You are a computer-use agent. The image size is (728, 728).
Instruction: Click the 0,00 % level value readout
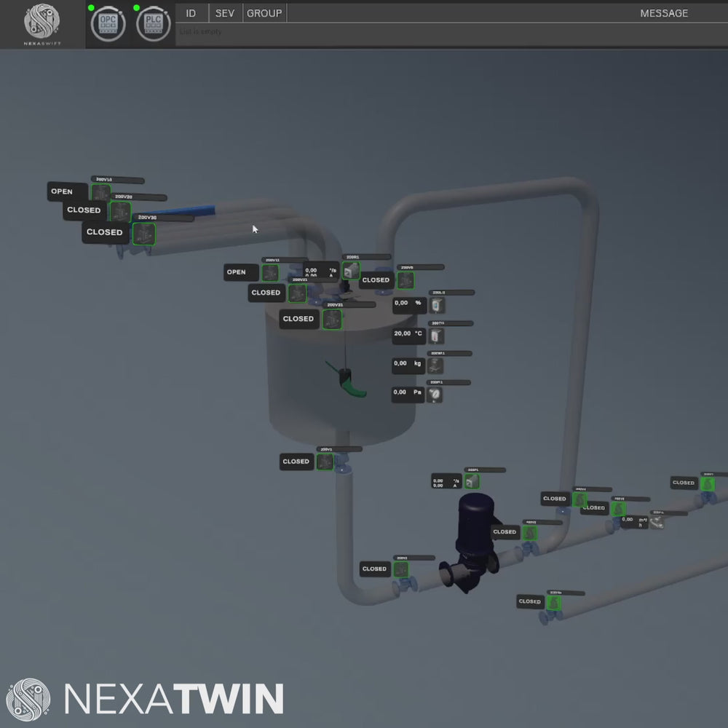409,306
